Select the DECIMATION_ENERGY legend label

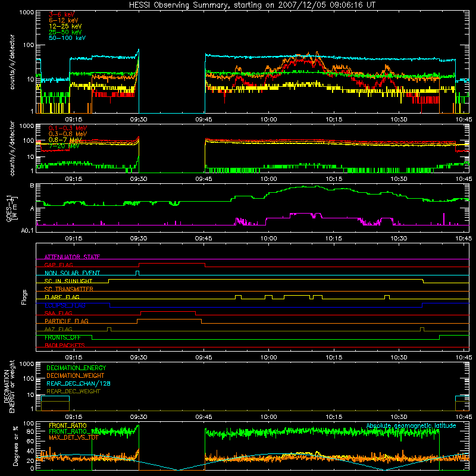click(x=76, y=368)
